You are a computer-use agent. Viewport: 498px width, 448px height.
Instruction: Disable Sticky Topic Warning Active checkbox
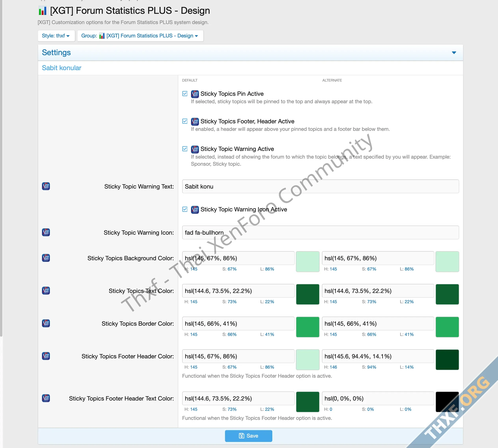click(185, 149)
